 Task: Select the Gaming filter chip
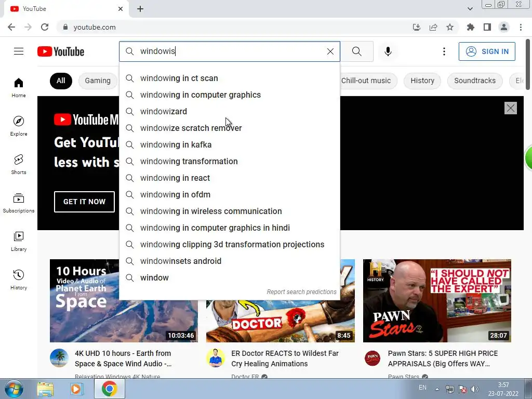(x=98, y=81)
